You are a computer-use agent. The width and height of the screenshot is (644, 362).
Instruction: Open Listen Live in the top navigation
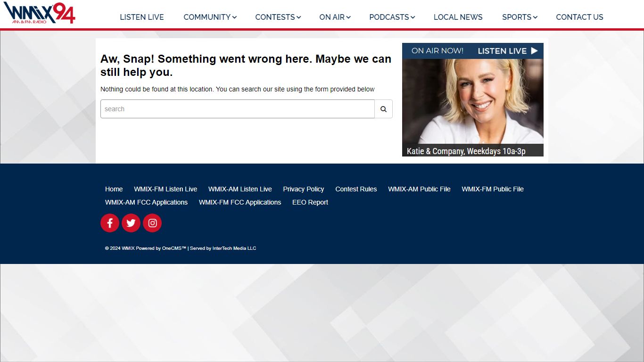point(142,17)
